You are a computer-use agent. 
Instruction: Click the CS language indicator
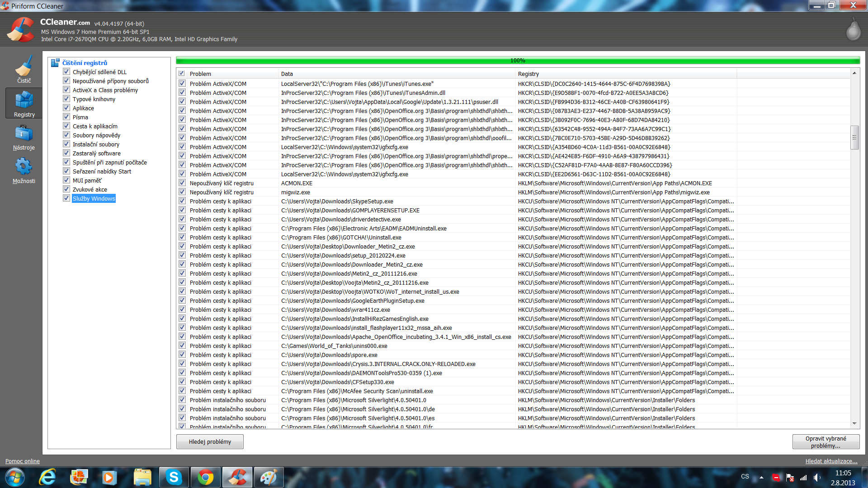pos(745,476)
